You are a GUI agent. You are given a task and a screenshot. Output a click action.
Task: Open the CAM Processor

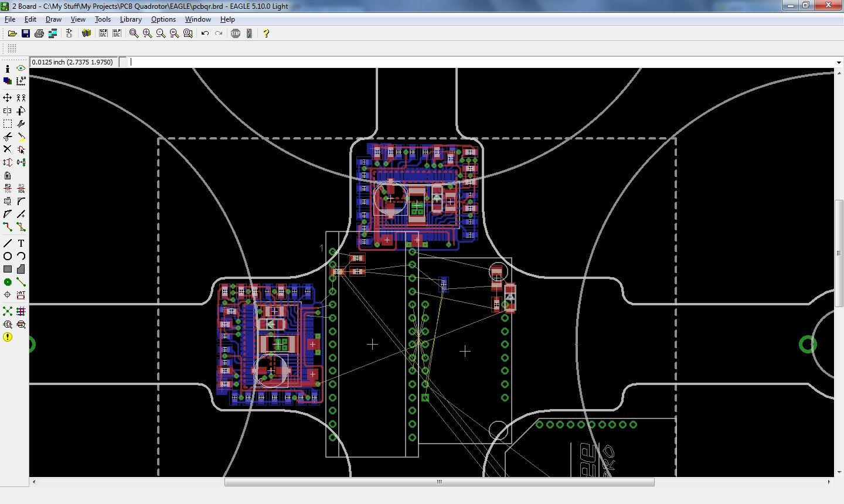coord(53,33)
